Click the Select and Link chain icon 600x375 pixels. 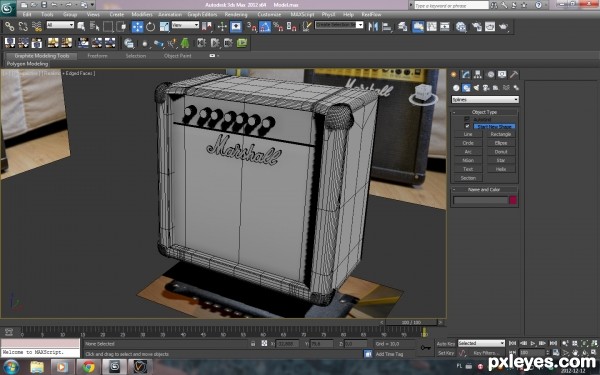point(10,26)
